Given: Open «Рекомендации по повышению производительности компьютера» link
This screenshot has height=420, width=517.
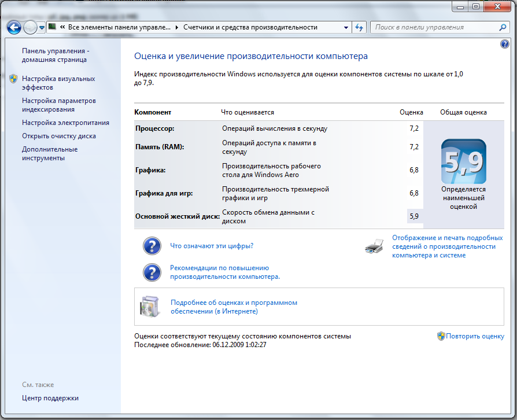Looking at the screenshot, I should [225, 272].
